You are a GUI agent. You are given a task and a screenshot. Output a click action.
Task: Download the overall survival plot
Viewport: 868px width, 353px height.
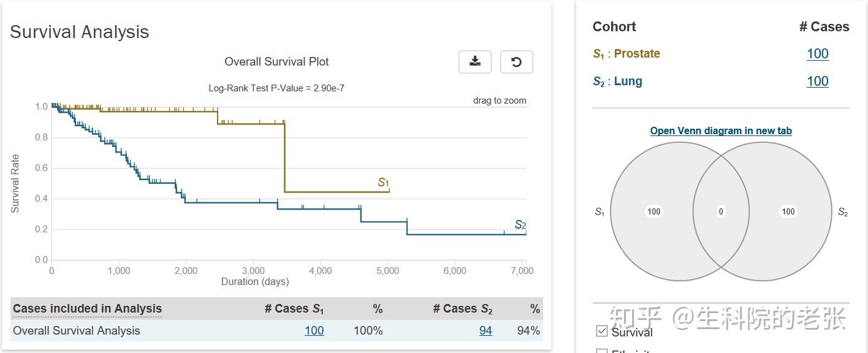[474, 61]
